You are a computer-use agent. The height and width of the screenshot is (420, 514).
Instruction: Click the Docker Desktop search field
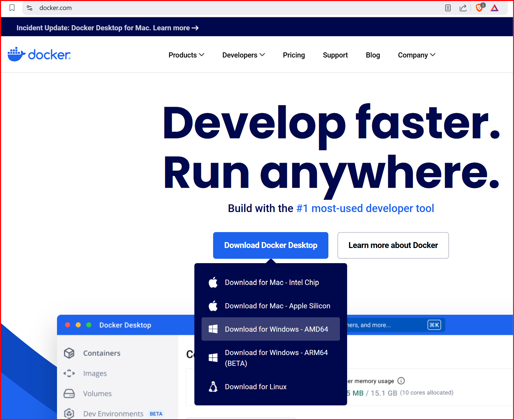396,325
